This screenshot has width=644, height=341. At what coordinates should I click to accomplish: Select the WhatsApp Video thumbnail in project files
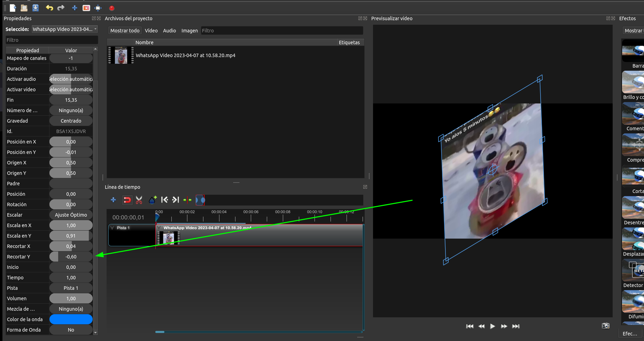tap(121, 55)
